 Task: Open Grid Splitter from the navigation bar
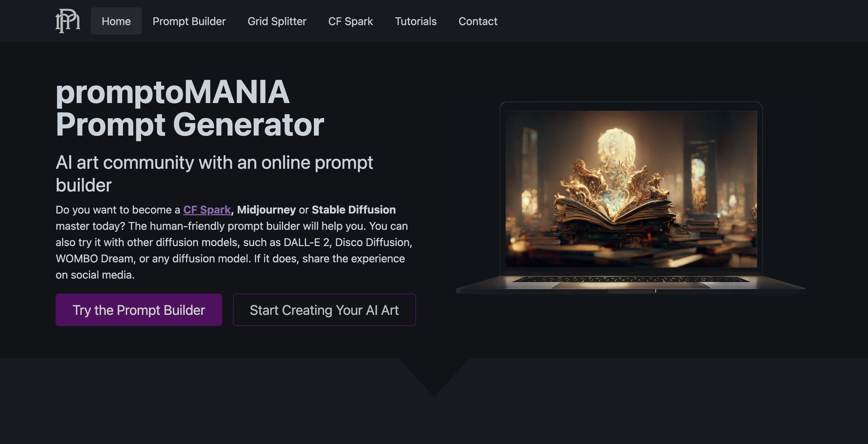(x=277, y=21)
